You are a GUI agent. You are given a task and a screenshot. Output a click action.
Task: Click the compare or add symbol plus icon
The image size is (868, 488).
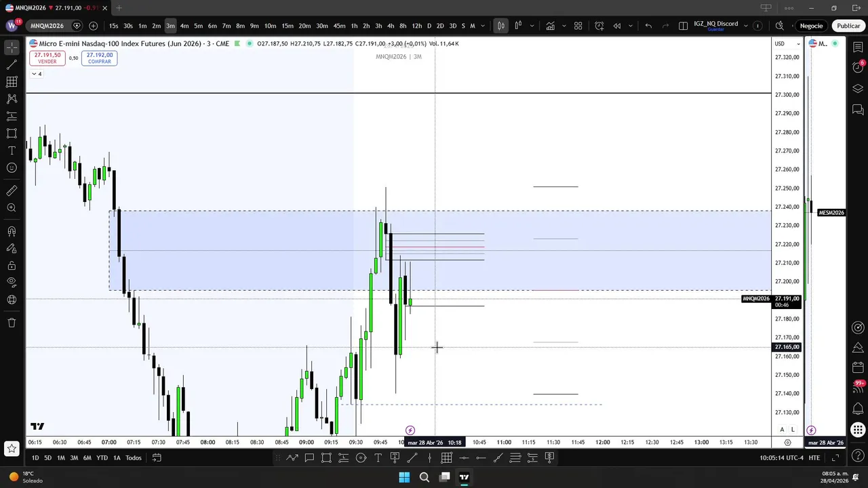(x=93, y=26)
